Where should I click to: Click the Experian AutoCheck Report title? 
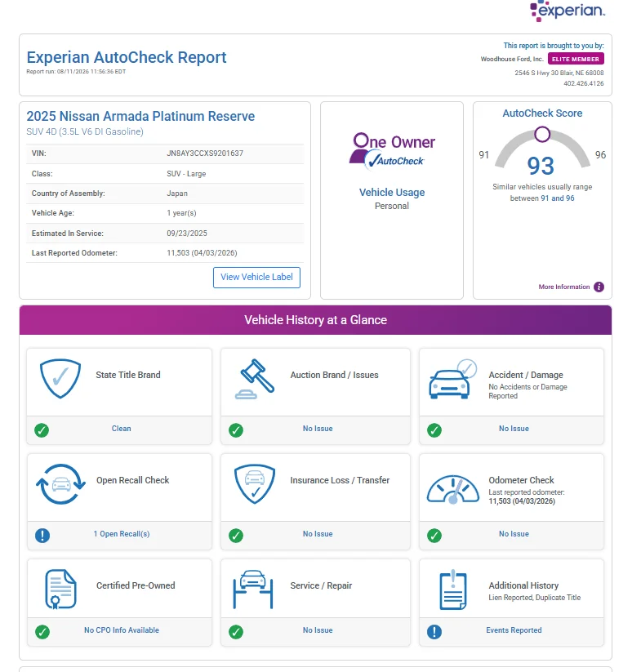pyautogui.click(x=127, y=57)
